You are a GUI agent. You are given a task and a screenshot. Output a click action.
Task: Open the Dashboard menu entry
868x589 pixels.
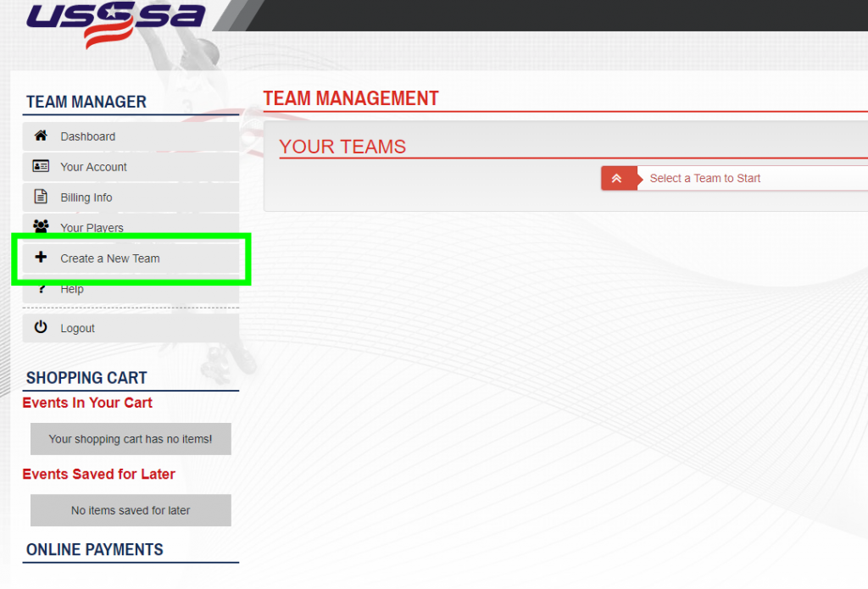pos(87,136)
